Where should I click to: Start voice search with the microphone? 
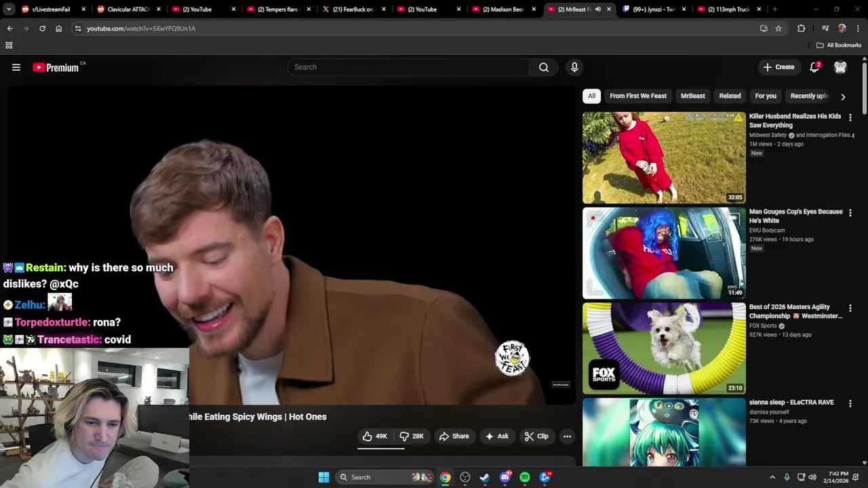pos(574,67)
